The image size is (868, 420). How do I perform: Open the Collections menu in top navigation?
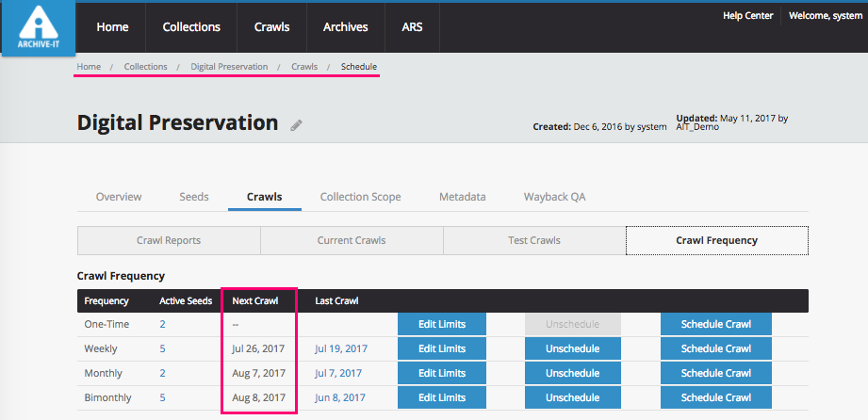(x=191, y=27)
